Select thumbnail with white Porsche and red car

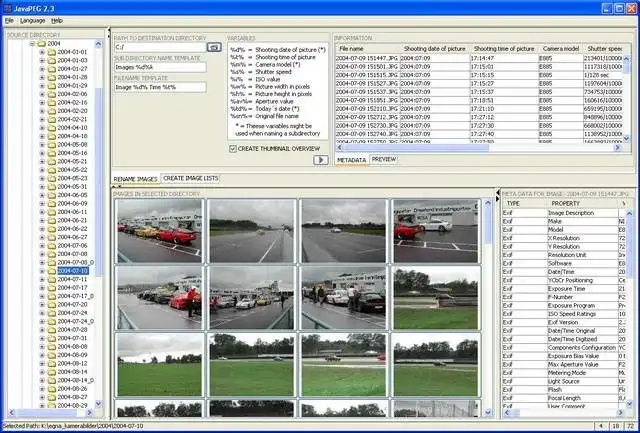click(436, 231)
